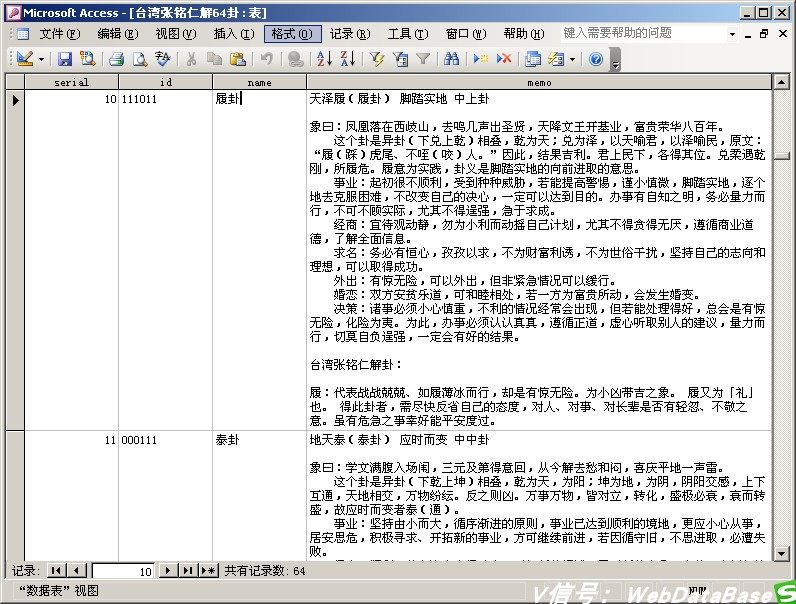The height and width of the screenshot is (604, 796).
Task: Click the select-all corner box of datasheet
Action: point(15,82)
